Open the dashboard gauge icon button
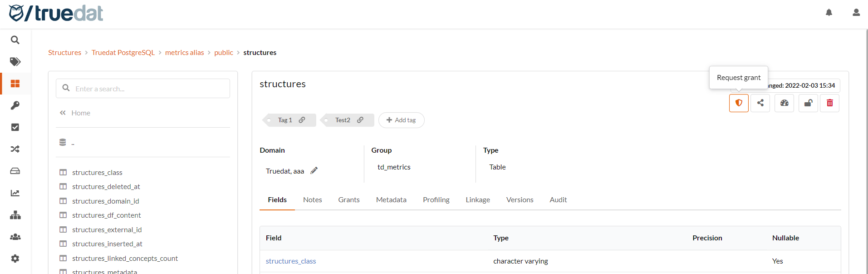 (785, 103)
